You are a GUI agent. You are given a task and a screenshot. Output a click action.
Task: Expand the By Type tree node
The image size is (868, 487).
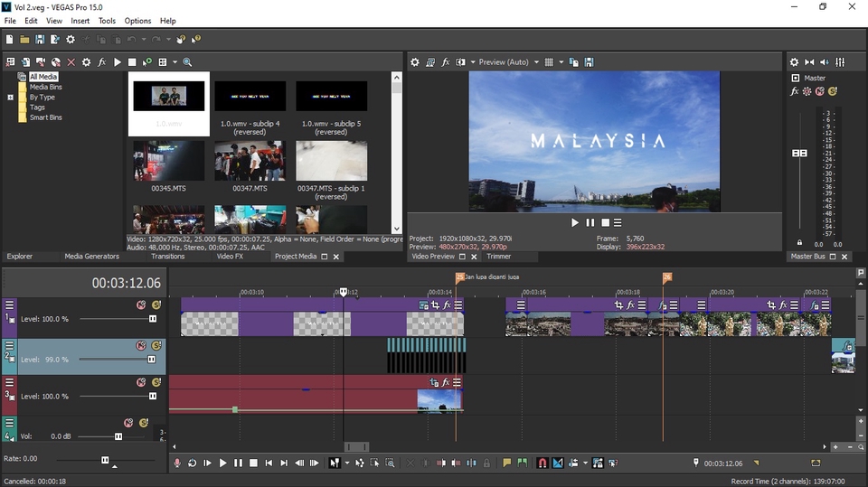[x=10, y=98]
